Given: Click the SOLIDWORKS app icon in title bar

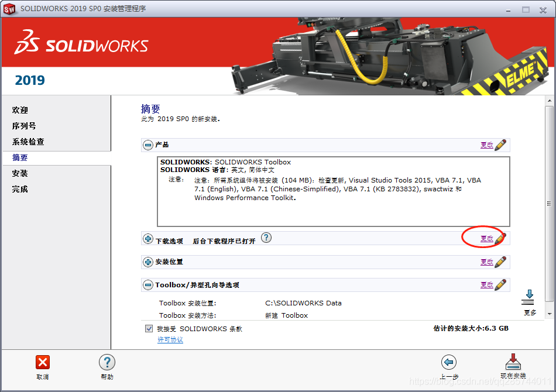Looking at the screenshot, I should [9, 9].
